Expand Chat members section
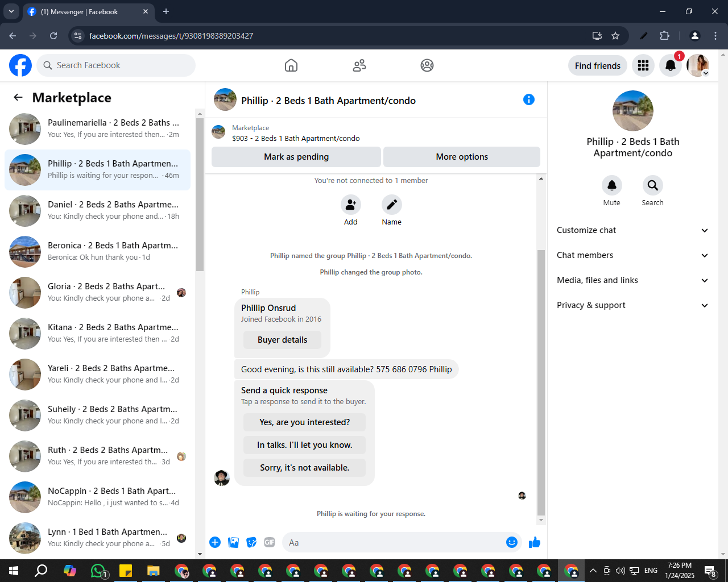This screenshot has height=582, width=728. coord(632,255)
